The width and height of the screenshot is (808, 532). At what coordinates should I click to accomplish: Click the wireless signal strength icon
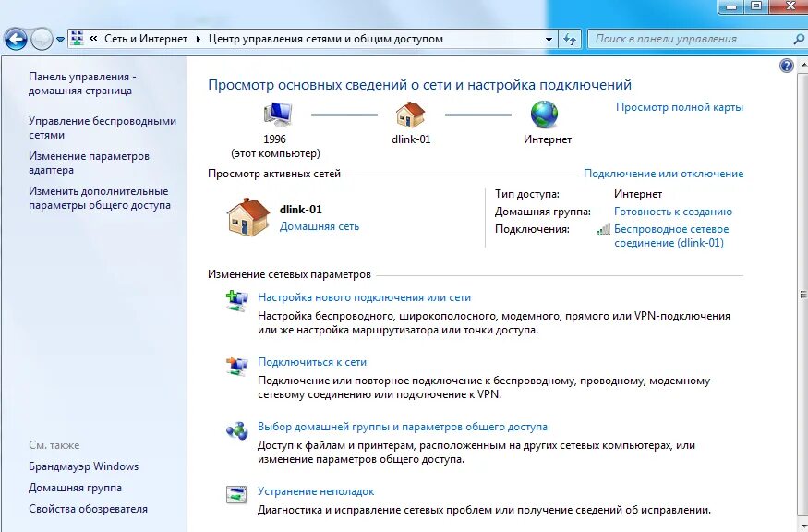click(x=603, y=229)
